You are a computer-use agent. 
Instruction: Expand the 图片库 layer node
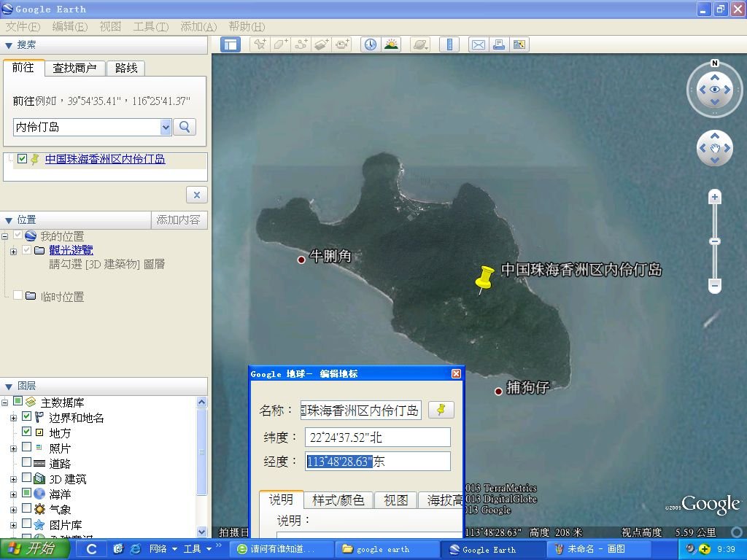click(x=13, y=525)
